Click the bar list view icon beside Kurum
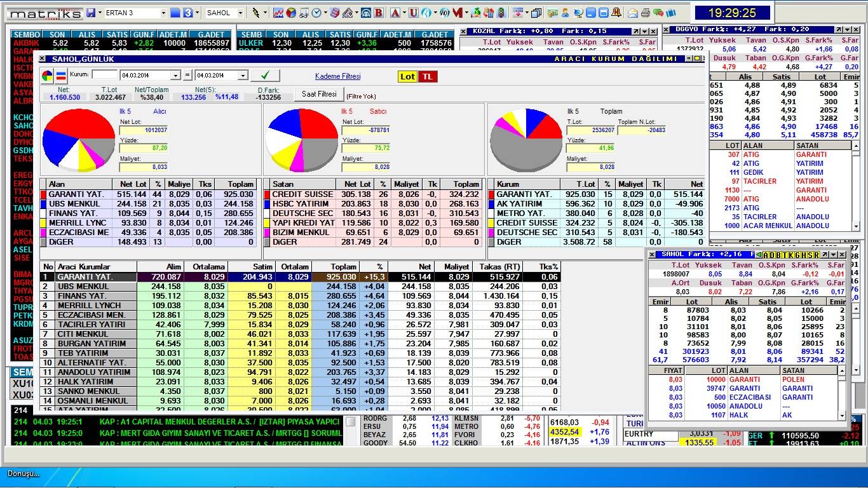Image resolution: width=868 pixels, height=488 pixels. coord(62,76)
